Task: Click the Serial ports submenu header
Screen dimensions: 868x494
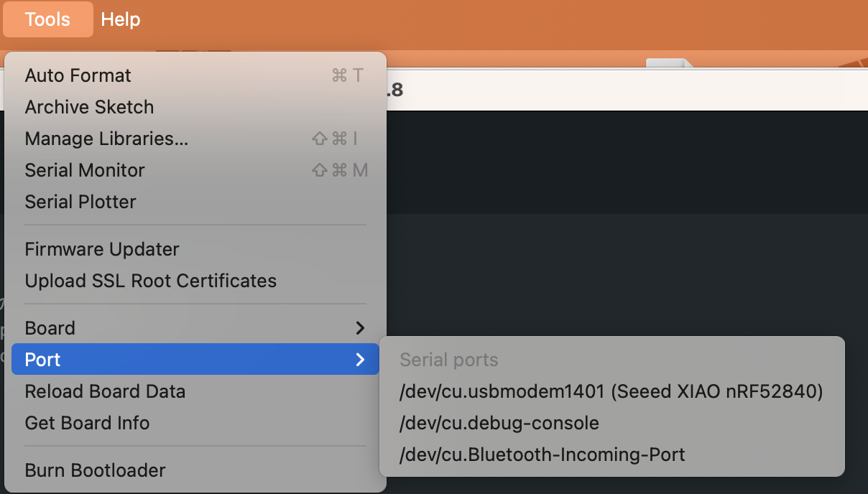Action: click(449, 360)
